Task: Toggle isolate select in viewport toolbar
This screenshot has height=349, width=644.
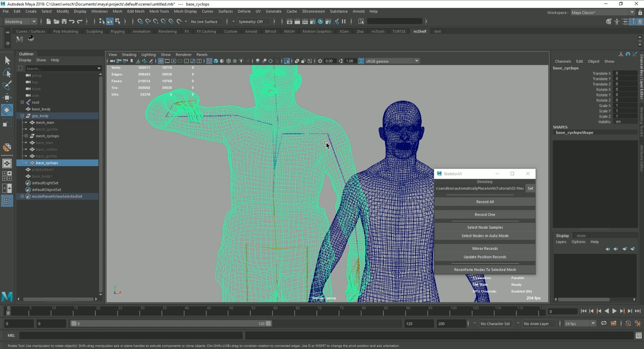Action: coord(287,61)
